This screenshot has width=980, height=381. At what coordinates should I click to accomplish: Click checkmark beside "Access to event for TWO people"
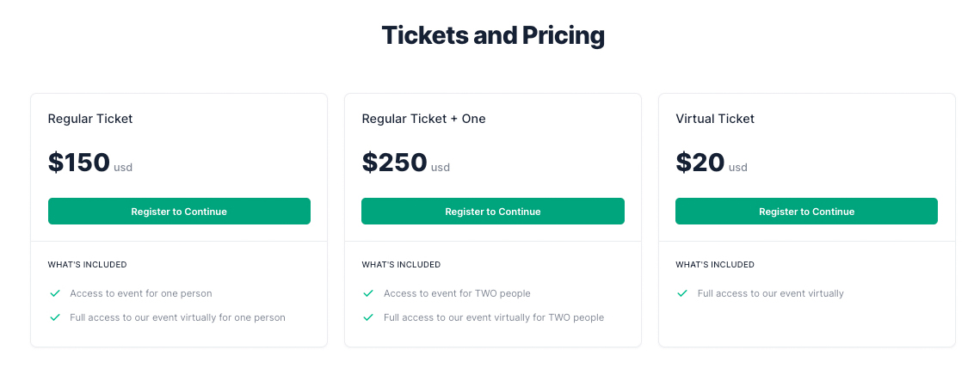click(x=369, y=293)
